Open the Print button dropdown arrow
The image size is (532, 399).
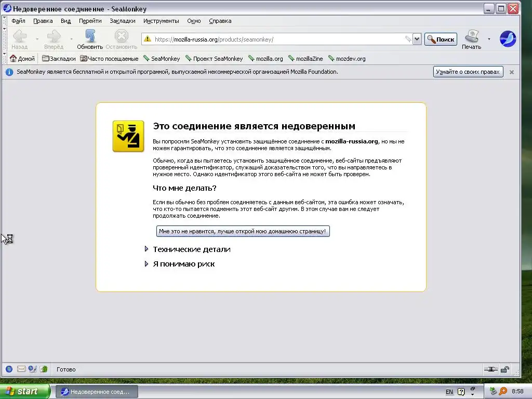[489, 39]
